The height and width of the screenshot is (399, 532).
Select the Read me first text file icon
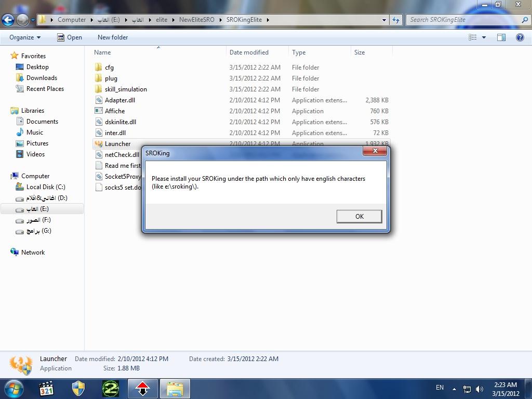click(98, 166)
